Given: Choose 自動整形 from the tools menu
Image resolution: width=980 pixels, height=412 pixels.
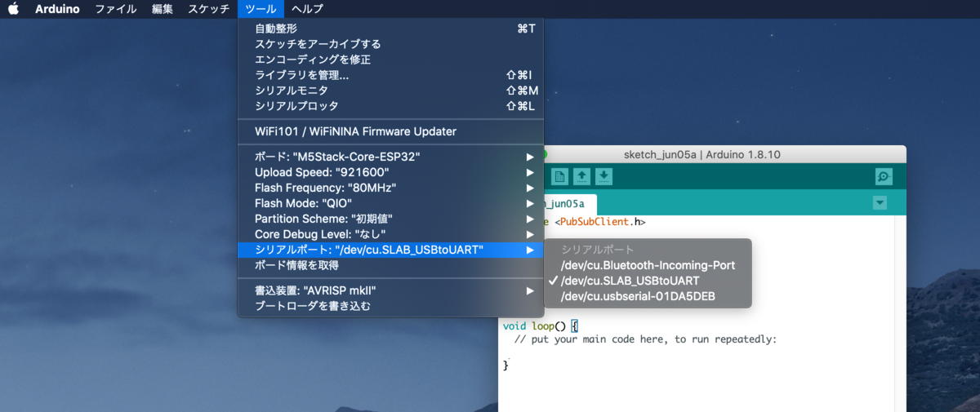Looking at the screenshot, I should point(390,29).
